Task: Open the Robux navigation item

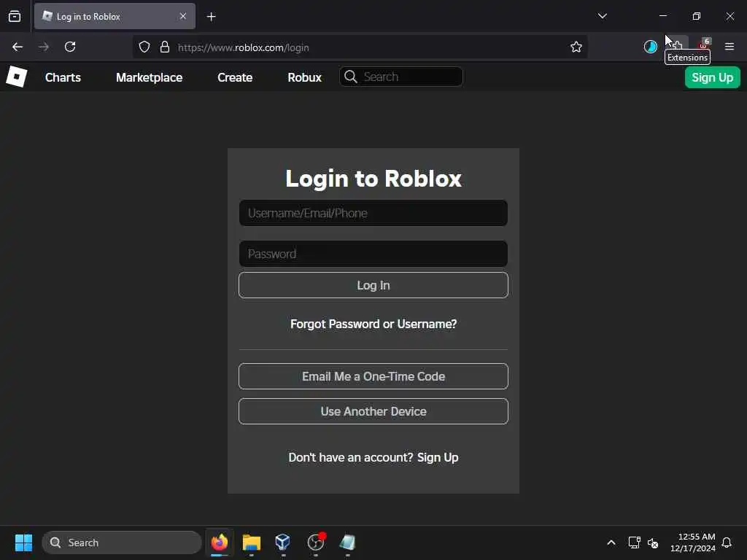Action: click(x=304, y=77)
